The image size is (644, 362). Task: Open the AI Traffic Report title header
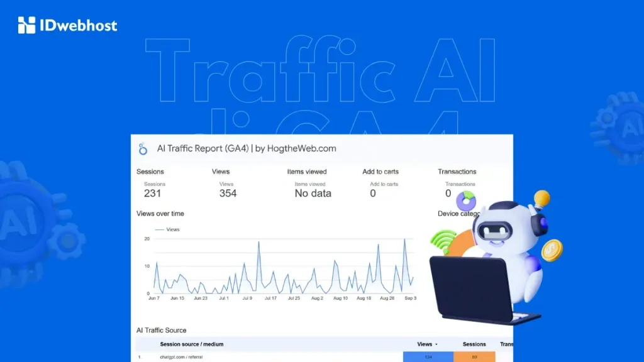pos(247,148)
